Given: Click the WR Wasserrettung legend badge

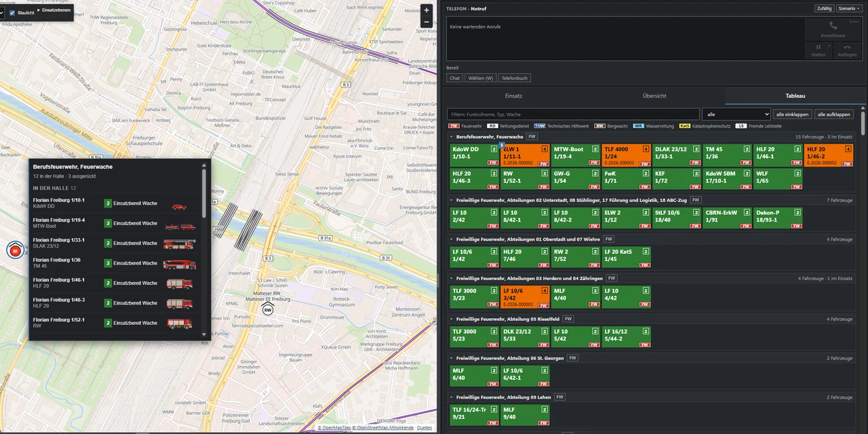Looking at the screenshot, I should coord(638,125).
